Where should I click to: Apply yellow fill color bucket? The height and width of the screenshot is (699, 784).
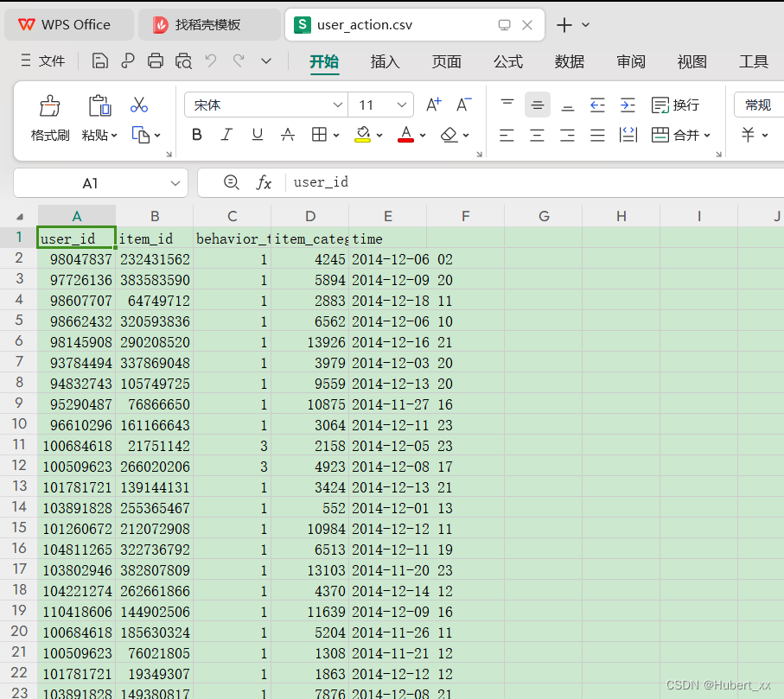362,135
